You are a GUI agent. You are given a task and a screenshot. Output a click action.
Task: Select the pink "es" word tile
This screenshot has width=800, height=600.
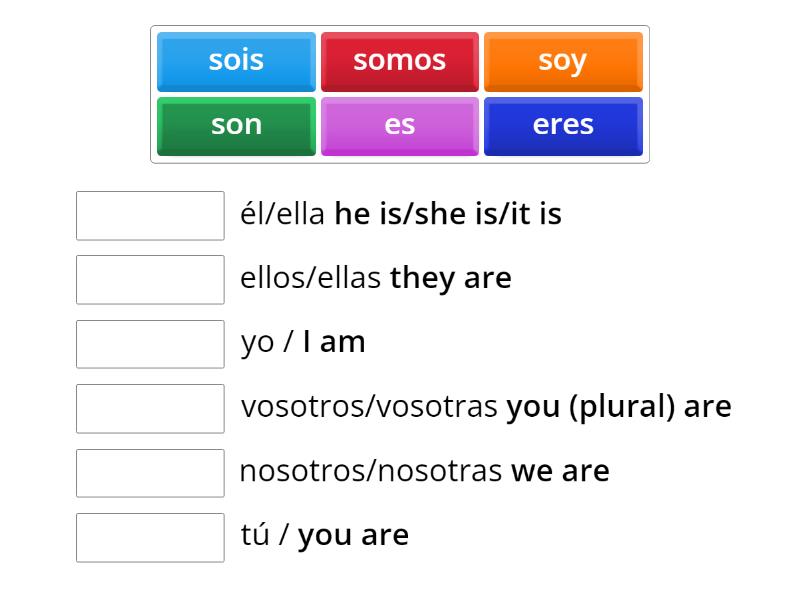400,125
